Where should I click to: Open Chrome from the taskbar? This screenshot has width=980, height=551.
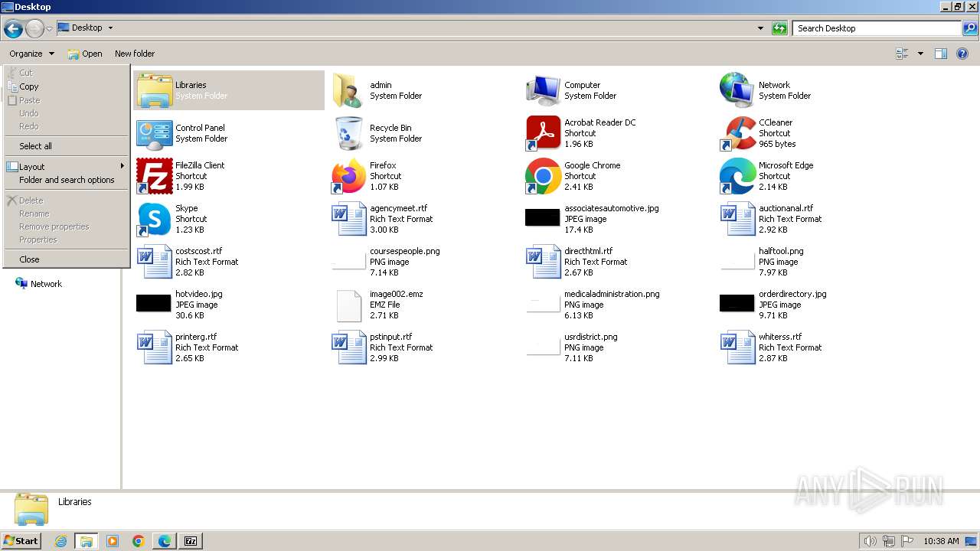(139, 541)
